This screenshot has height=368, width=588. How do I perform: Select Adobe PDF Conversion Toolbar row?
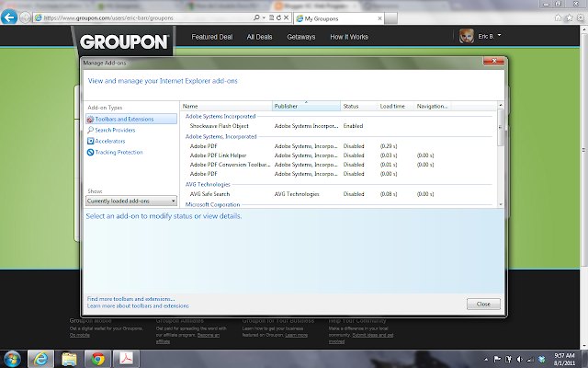[337, 165]
